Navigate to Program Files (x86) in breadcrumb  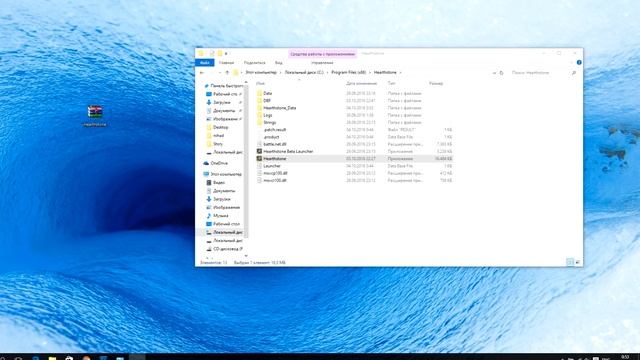click(349, 73)
